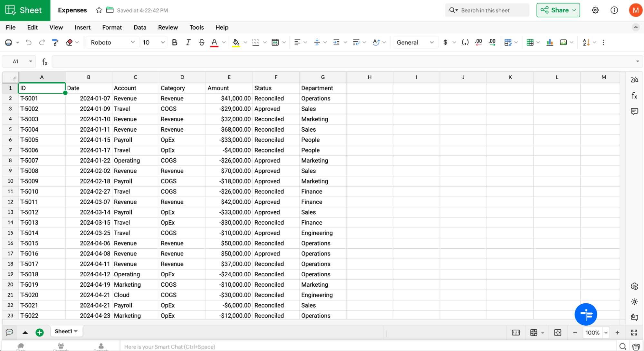Undo the last action

(x=29, y=42)
